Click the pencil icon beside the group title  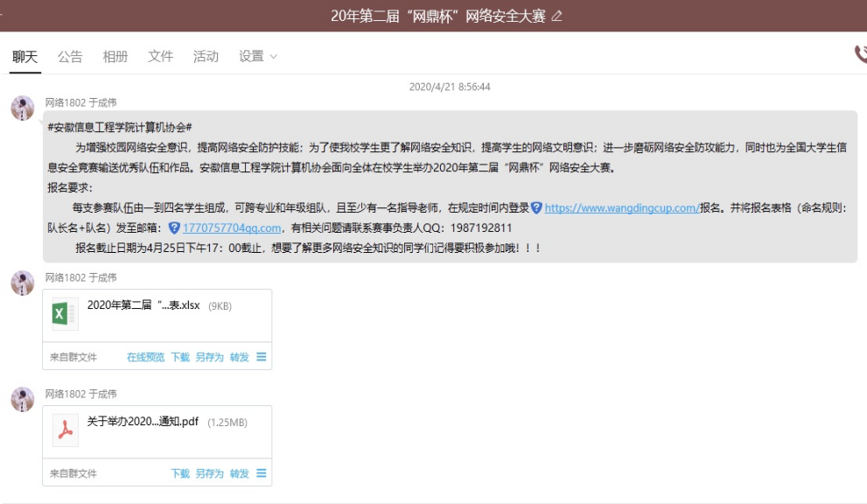tap(557, 17)
